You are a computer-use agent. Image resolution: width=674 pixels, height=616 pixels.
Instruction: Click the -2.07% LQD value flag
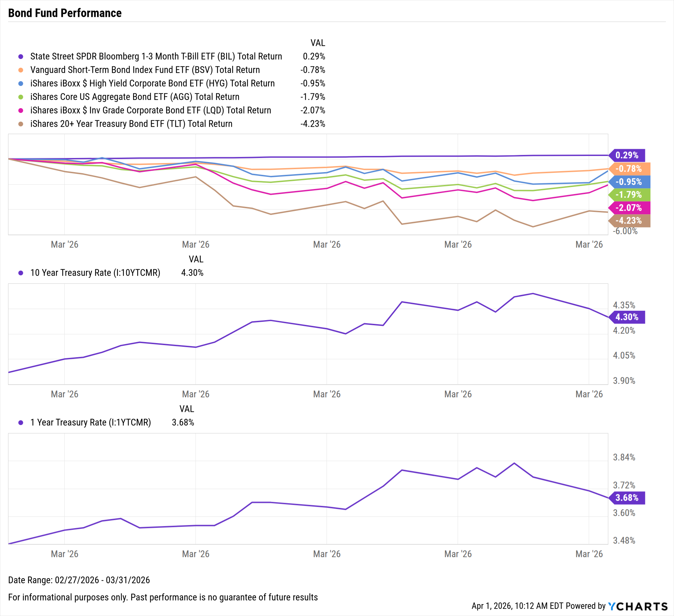(629, 208)
